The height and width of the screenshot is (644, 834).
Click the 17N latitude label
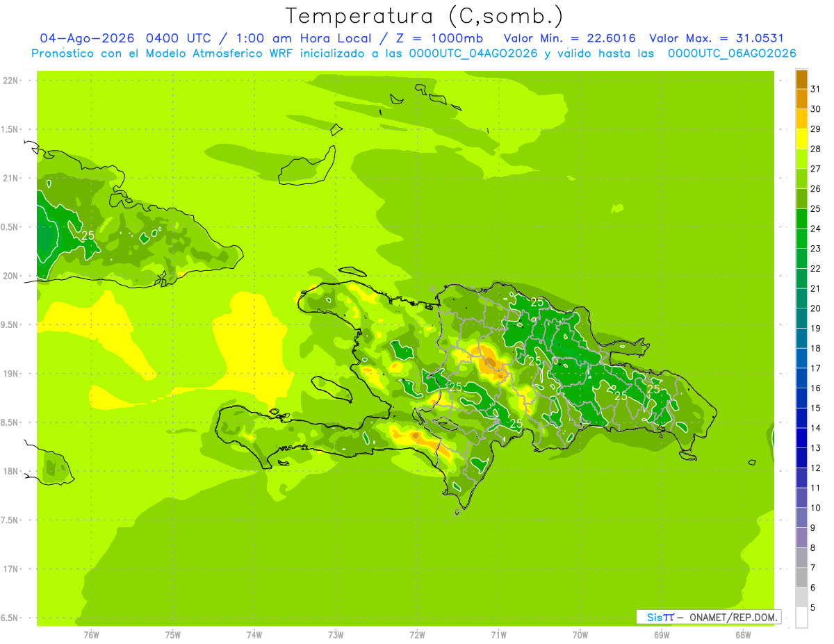(11, 569)
